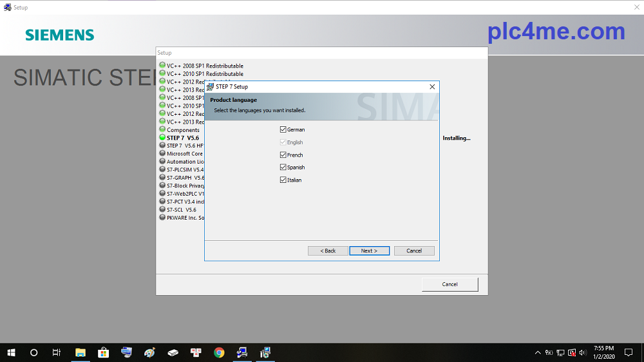The width and height of the screenshot is (644, 362).
Task: Open Google Chrome from the taskbar
Action: pos(219,352)
